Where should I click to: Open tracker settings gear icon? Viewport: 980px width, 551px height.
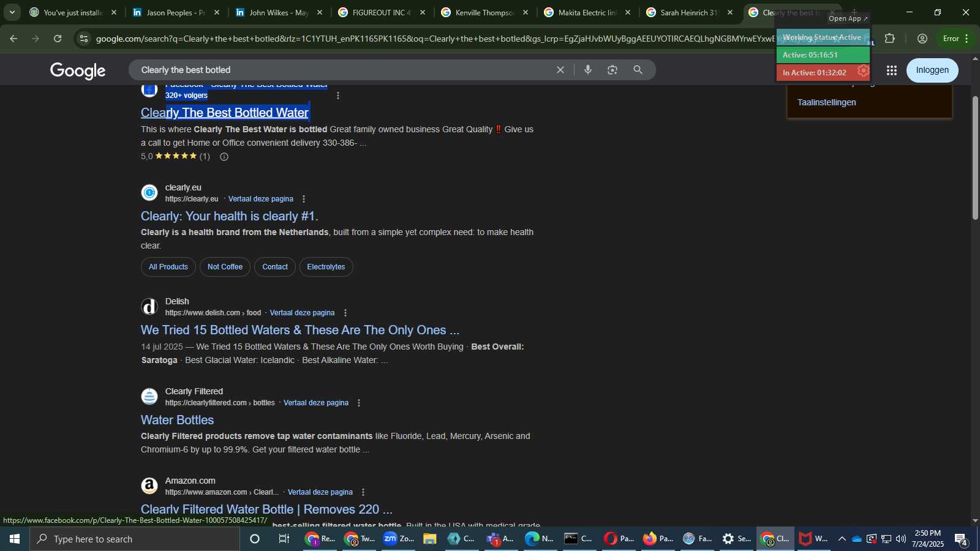863,71
